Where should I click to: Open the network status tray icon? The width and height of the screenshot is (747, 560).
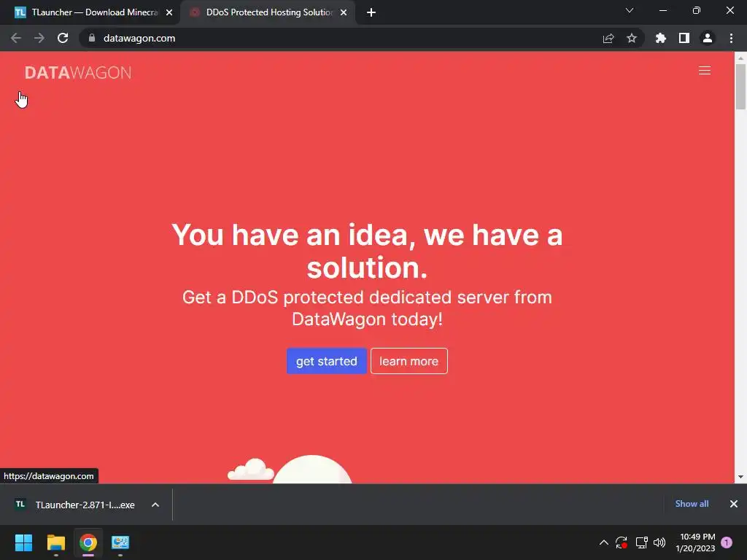click(x=641, y=542)
